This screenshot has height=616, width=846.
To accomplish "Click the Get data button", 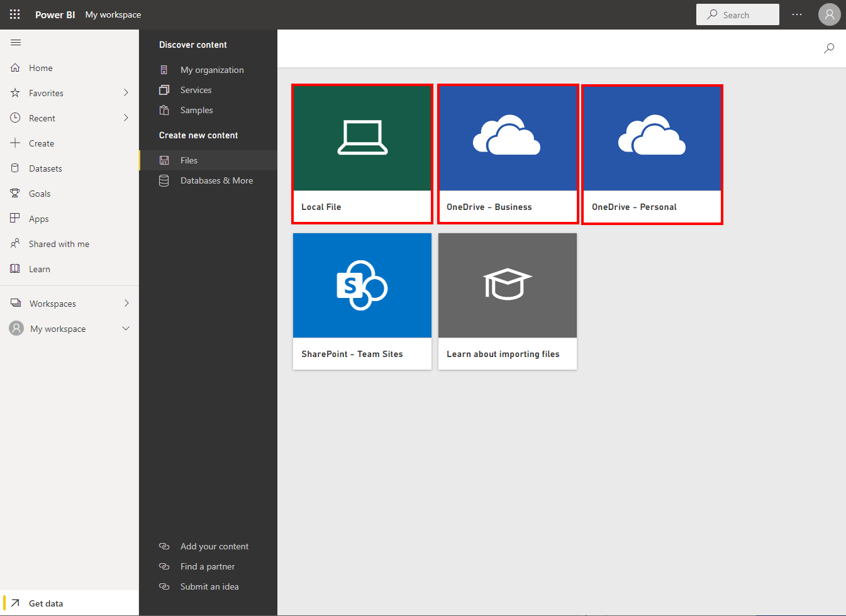I will point(46,603).
